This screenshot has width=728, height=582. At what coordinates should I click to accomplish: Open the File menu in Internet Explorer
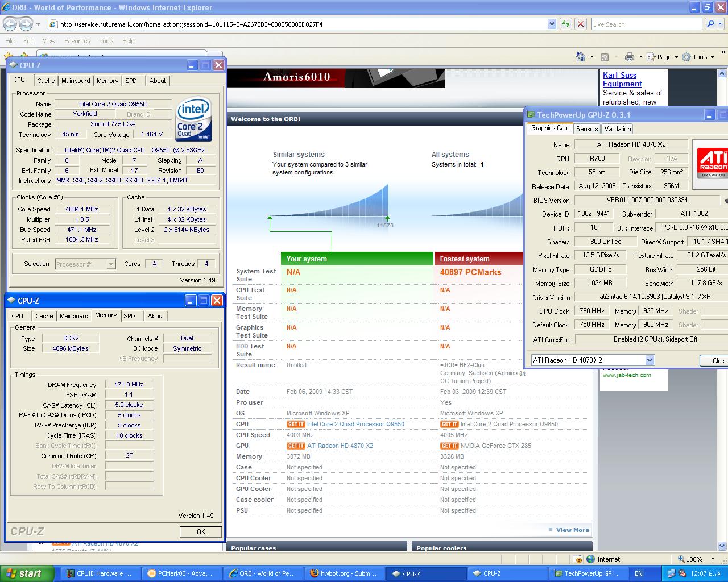(x=10, y=41)
